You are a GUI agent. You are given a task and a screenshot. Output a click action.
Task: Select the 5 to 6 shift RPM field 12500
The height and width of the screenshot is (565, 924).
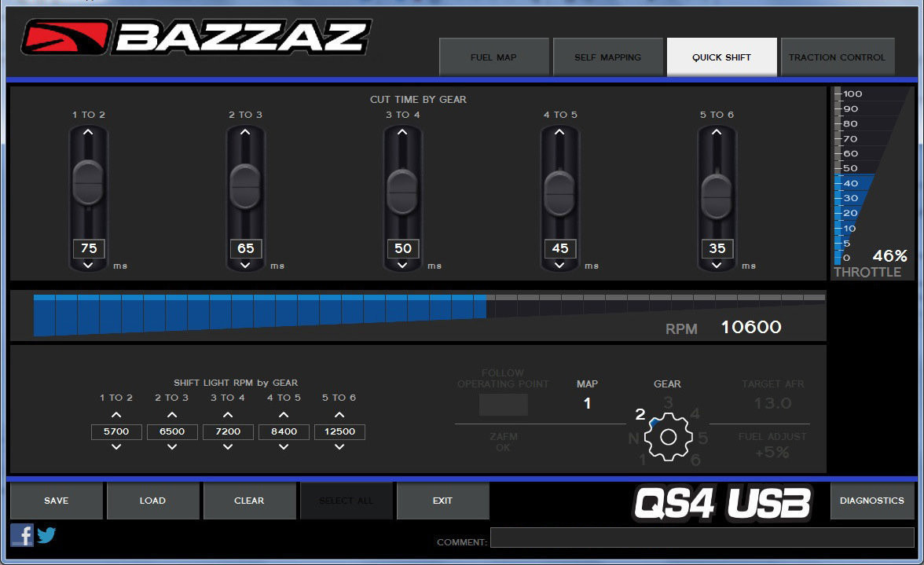click(x=339, y=431)
